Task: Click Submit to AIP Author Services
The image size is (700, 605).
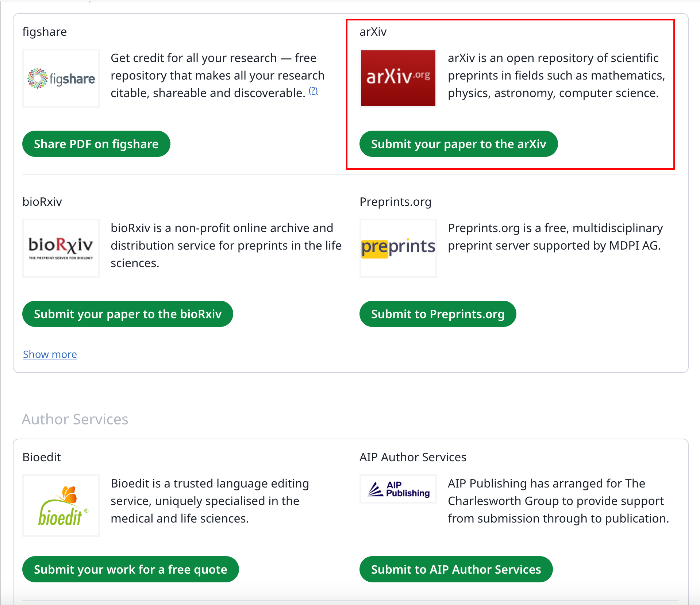Action: (x=456, y=569)
